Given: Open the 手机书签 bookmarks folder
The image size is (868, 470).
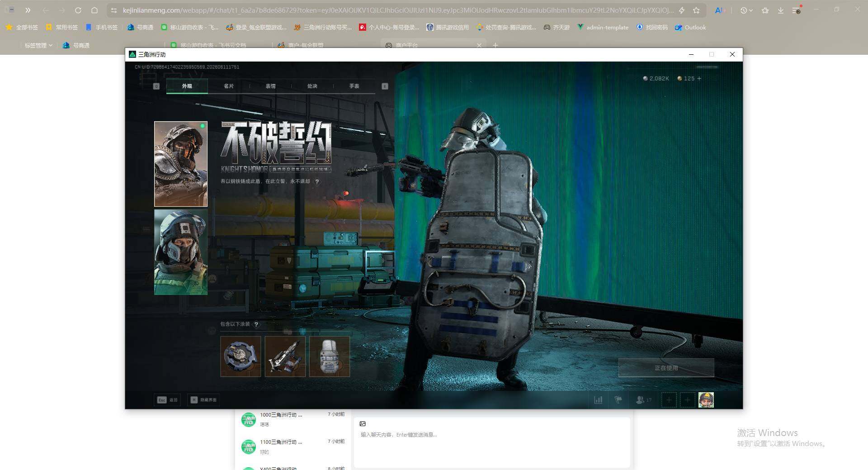Looking at the screenshot, I should tap(102, 28).
